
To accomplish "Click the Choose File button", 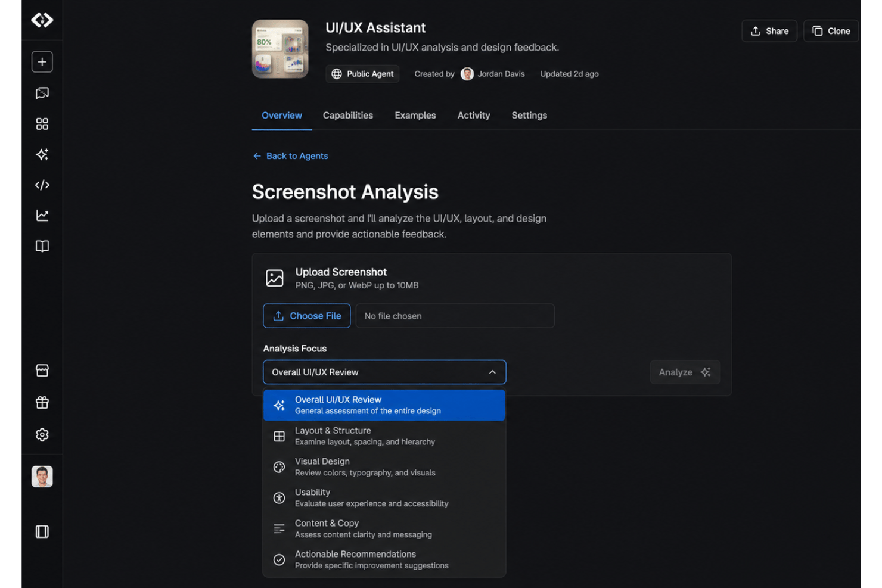I will 307,316.
